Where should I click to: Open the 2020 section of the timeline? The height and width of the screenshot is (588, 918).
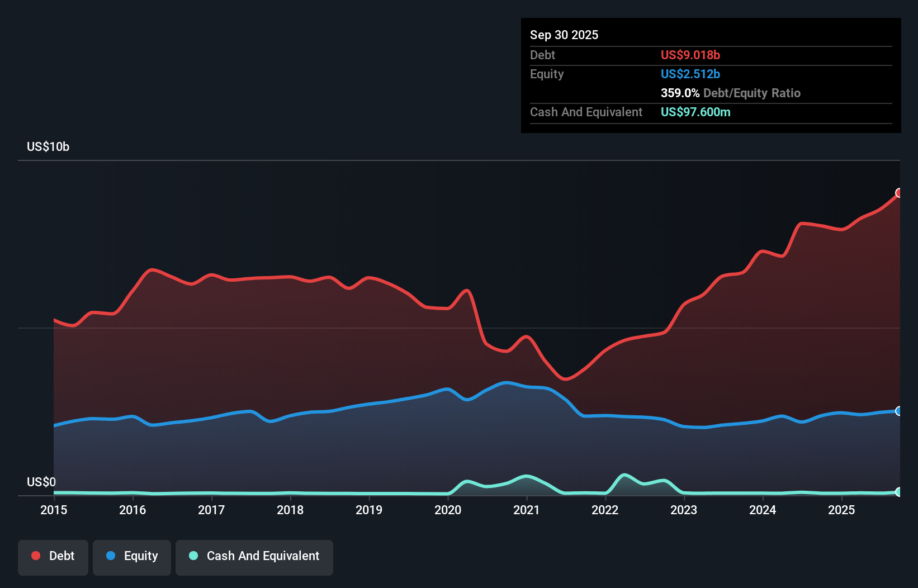[x=448, y=510]
